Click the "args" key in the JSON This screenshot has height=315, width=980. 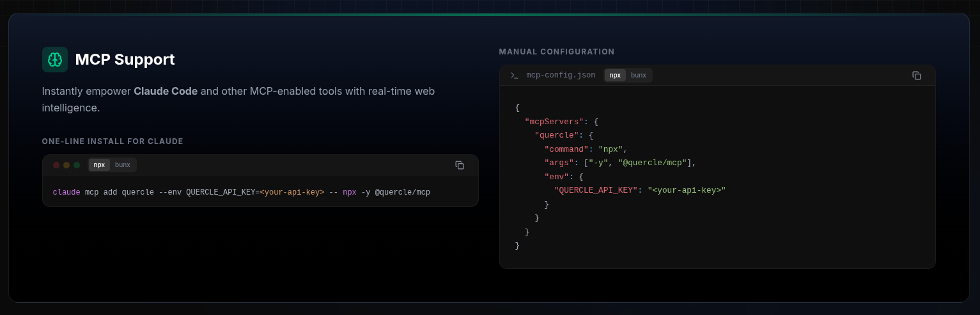[x=559, y=163]
